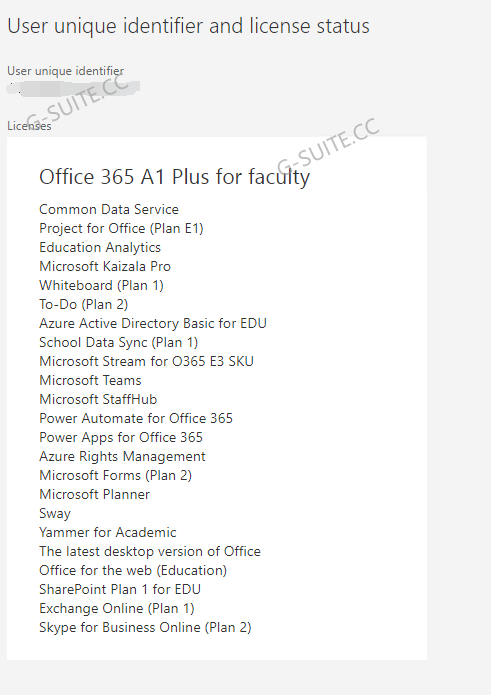Click the Microsoft Teams entry
This screenshot has height=695, width=491.
[x=90, y=380]
